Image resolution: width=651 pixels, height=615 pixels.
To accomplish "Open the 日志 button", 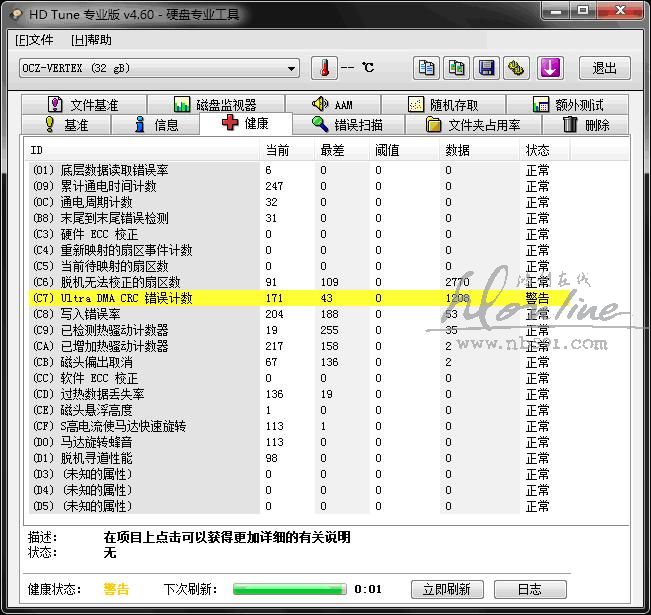I will (x=530, y=589).
